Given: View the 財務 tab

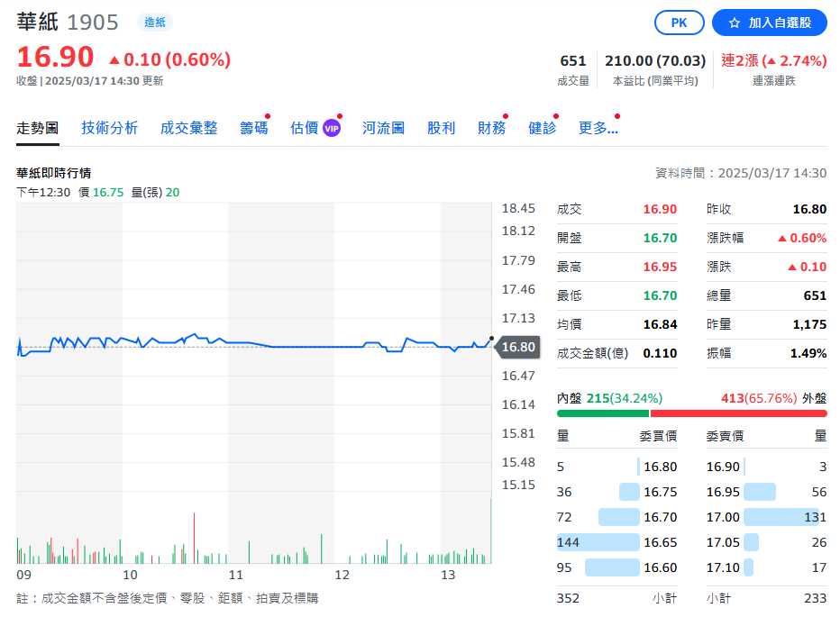Looking at the screenshot, I should [491, 128].
